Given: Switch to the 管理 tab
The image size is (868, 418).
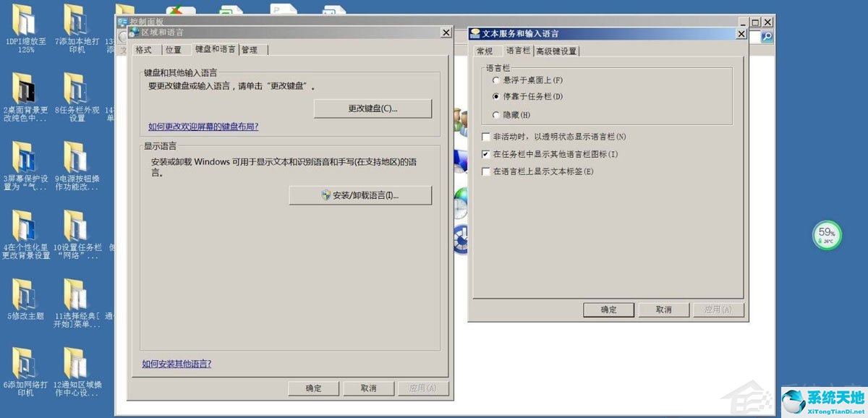Looking at the screenshot, I should pos(254,50).
